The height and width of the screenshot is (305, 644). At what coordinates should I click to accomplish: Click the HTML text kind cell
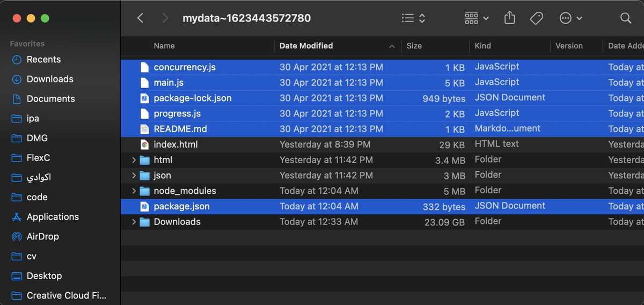[496, 144]
